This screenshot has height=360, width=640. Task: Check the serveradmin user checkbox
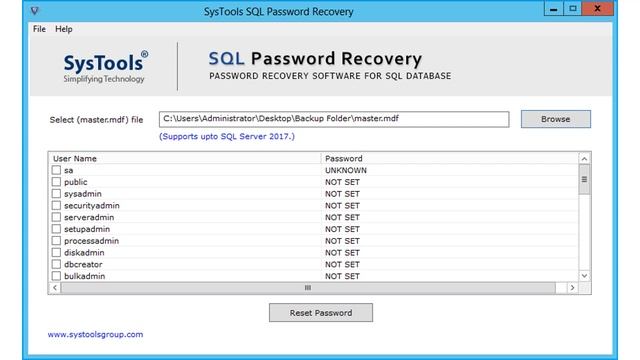[56, 217]
